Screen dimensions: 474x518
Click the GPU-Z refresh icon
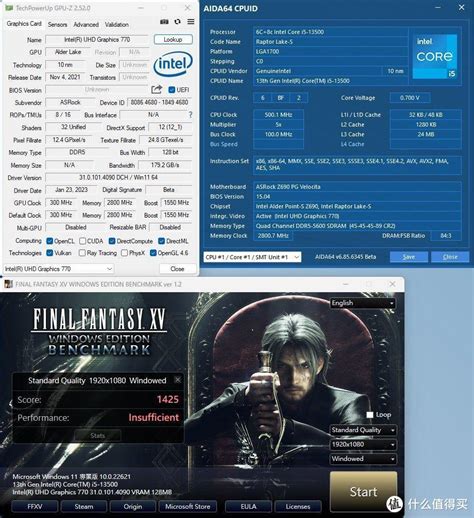tap(178, 22)
